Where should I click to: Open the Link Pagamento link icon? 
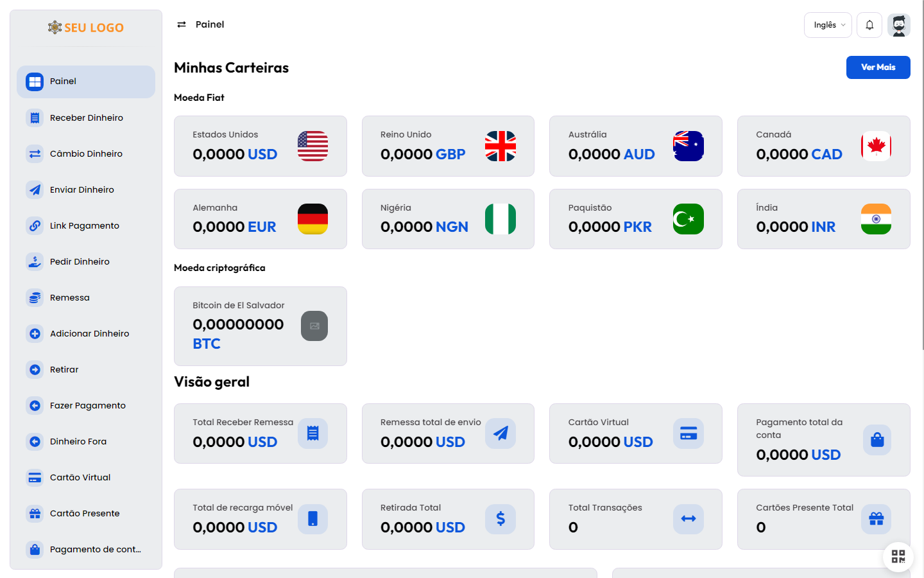tap(35, 225)
